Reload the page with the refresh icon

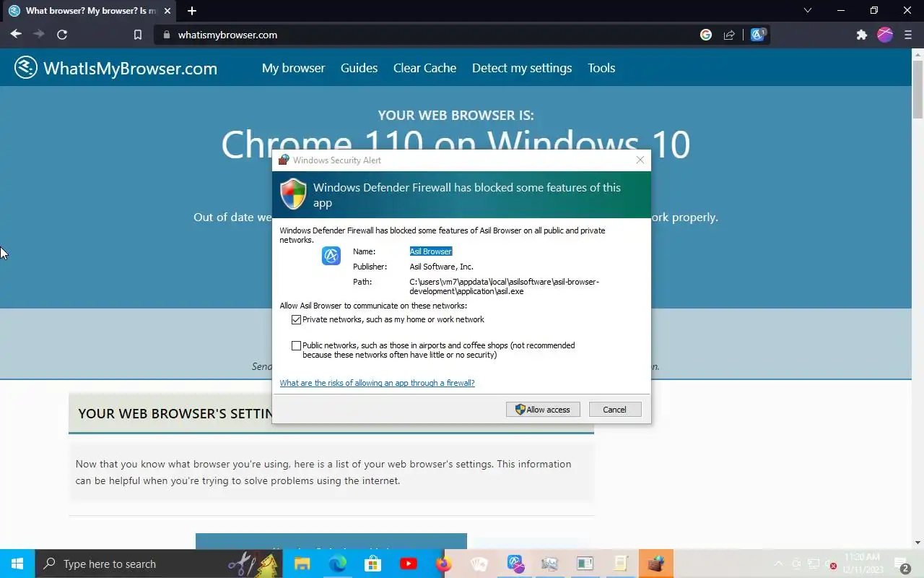pos(62,34)
